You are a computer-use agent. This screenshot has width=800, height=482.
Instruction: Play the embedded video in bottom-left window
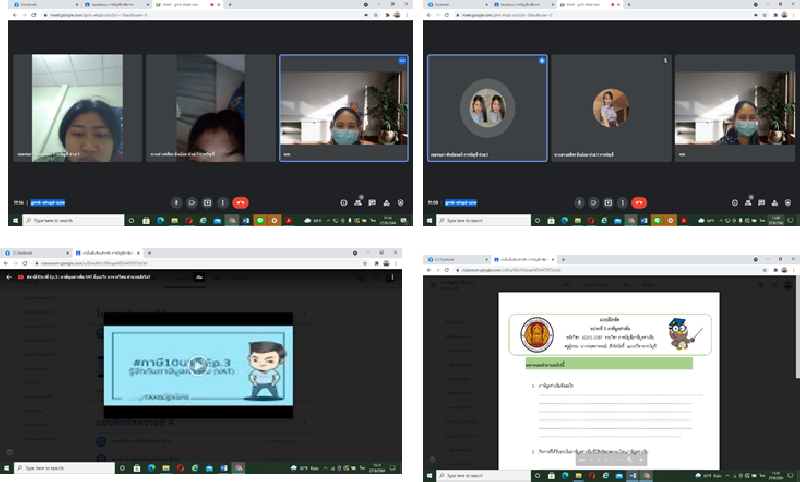coord(198,364)
